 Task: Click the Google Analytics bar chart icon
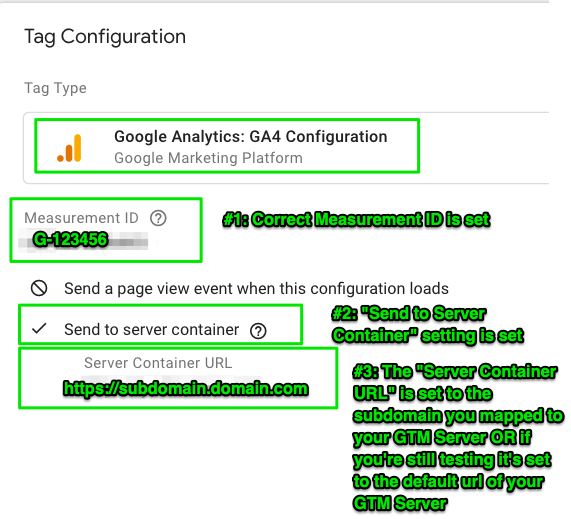click(x=70, y=148)
